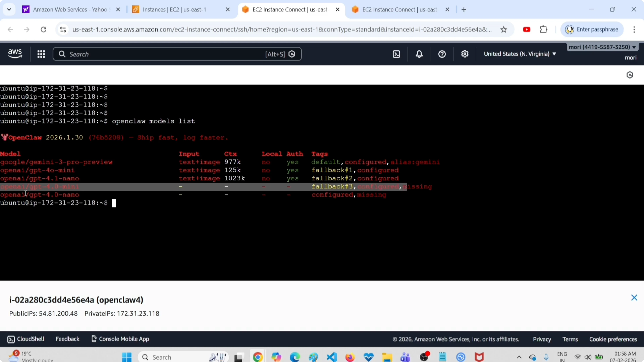Switch to Amazon Web Services Yahoo tab
The height and width of the screenshot is (362, 644).
click(x=70, y=9)
